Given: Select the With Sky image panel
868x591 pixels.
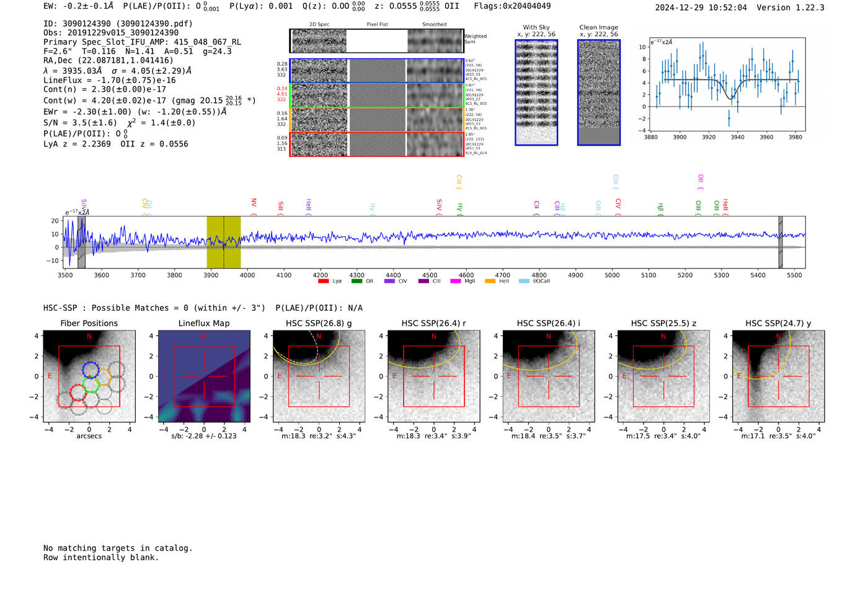Looking at the screenshot, I should point(536,92).
